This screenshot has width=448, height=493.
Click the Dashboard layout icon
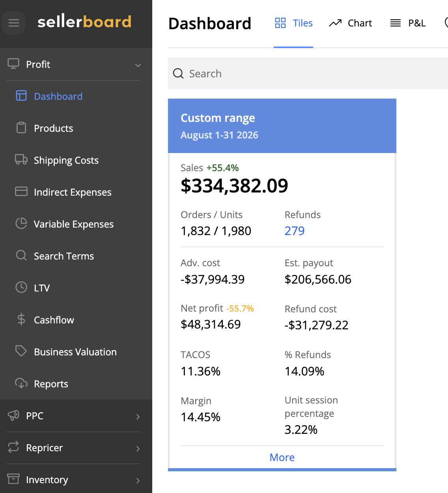coord(21,96)
